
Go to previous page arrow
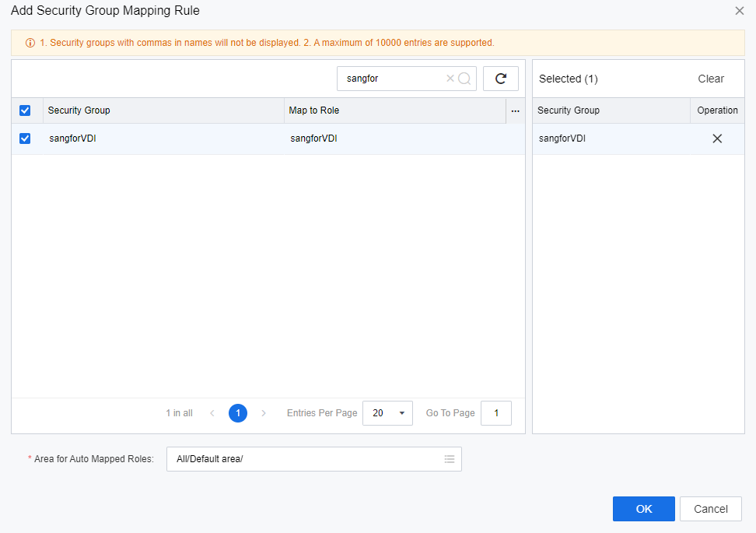pos(212,413)
